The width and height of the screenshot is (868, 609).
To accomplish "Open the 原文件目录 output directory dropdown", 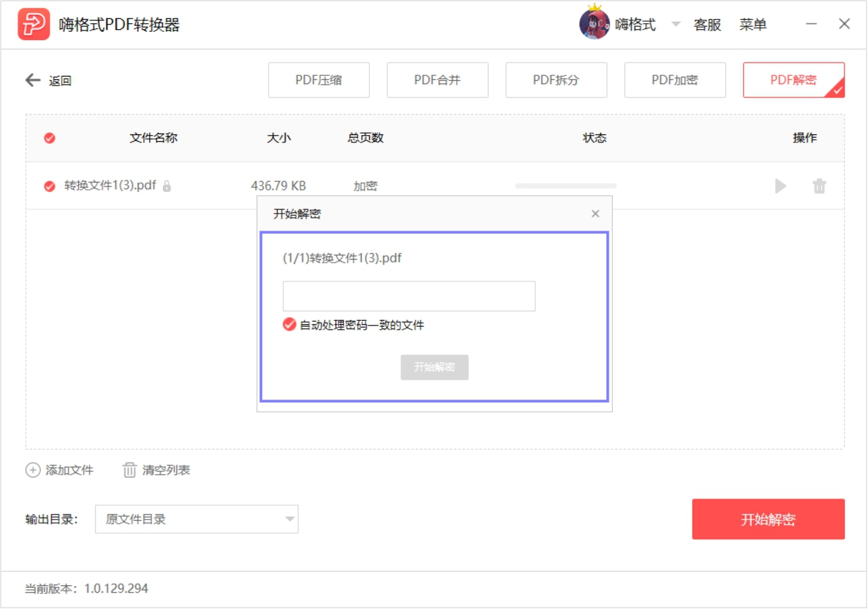I will click(x=197, y=519).
